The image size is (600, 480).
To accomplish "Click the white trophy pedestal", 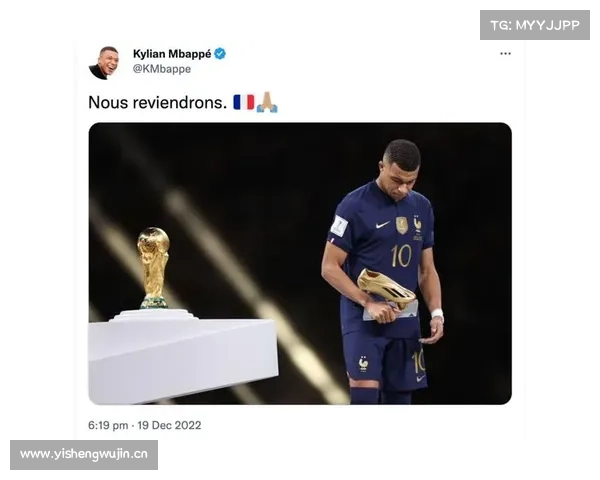I will [x=182, y=356].
